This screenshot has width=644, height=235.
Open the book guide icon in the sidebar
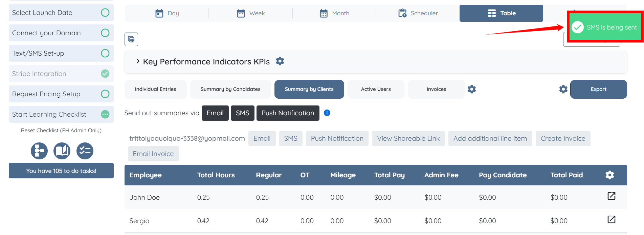coord(62,151)
